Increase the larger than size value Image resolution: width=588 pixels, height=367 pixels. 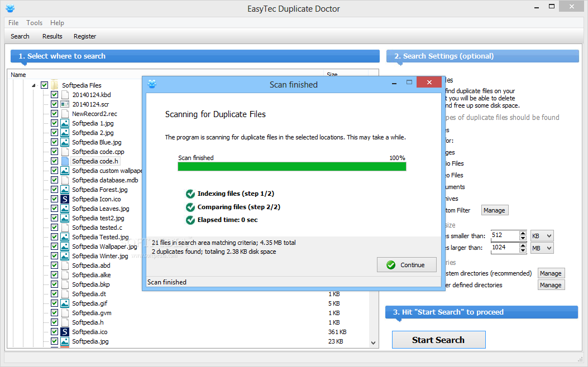(523, 245)
